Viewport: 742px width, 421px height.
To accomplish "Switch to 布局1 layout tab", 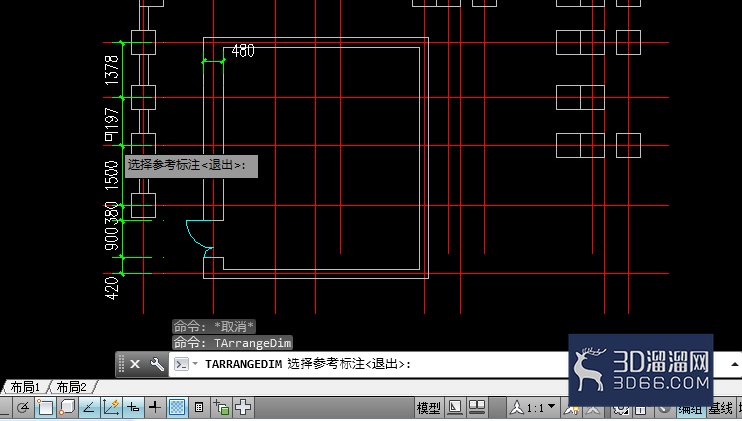I will (x=25, y=387).
